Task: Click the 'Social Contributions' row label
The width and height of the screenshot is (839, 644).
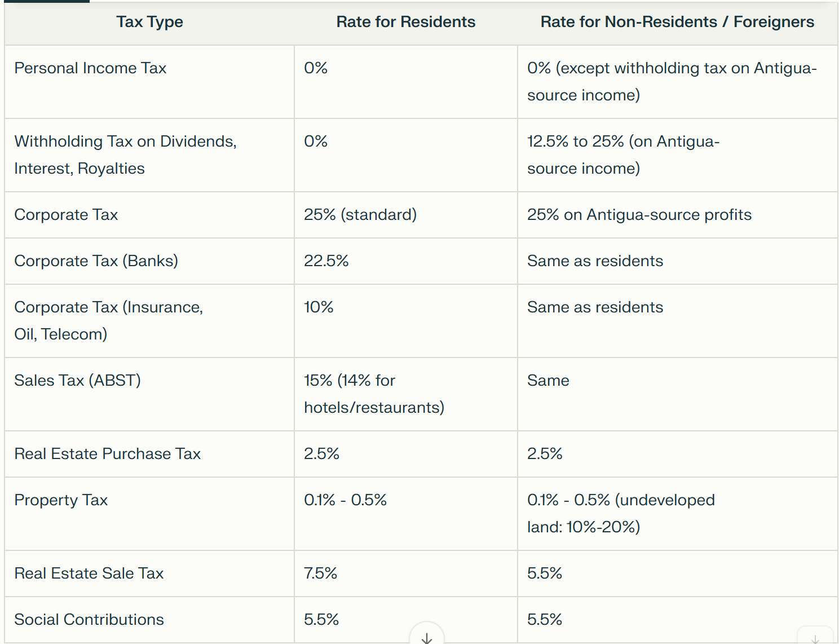Action: point(89,620)
